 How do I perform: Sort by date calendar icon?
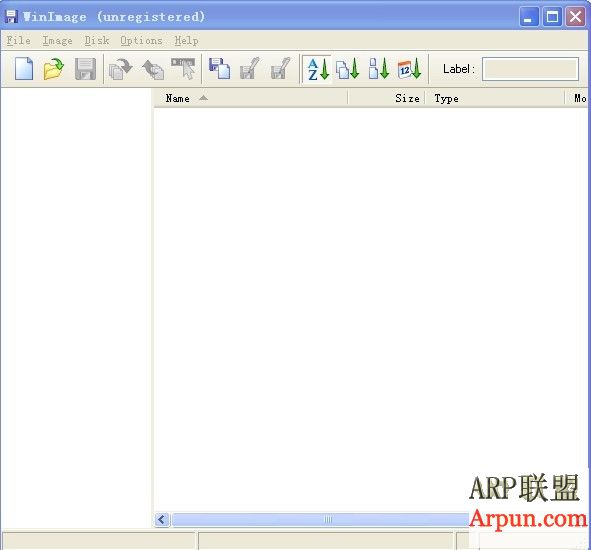pyautogui.click(x=409, y=69)
